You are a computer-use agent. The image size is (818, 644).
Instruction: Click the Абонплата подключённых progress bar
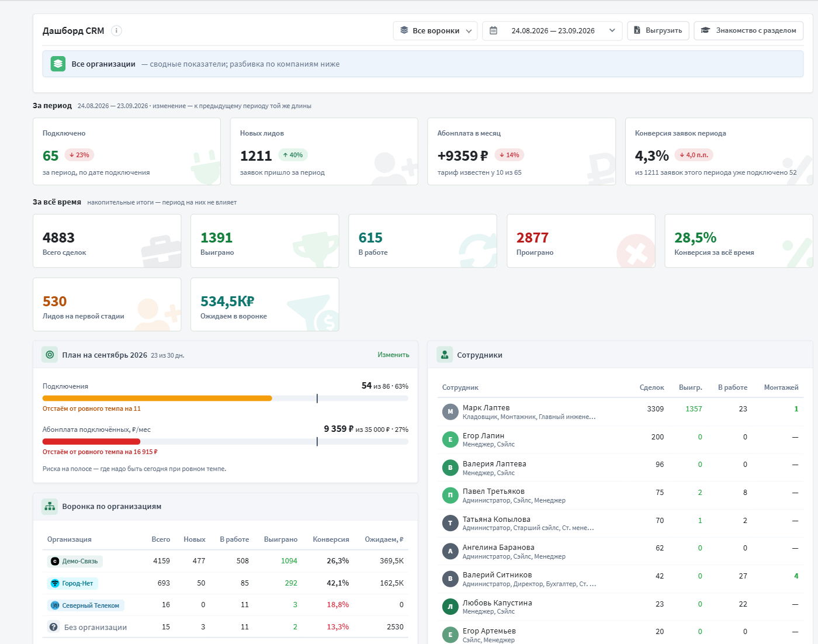click(x=226, y=441)
